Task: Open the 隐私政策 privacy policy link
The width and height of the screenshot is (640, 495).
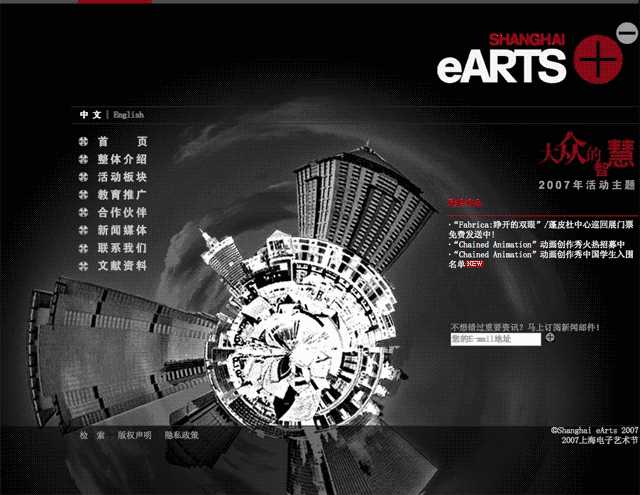Action: (182, 435)
